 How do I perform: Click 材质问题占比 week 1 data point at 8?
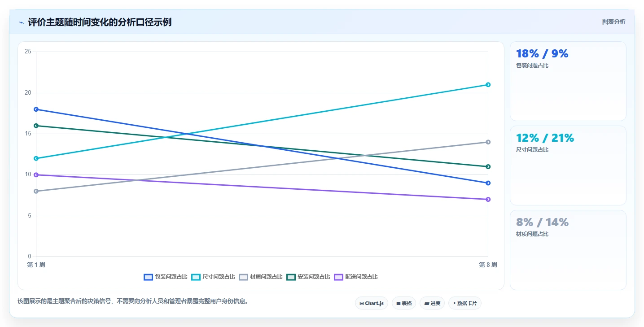[36, 191]
